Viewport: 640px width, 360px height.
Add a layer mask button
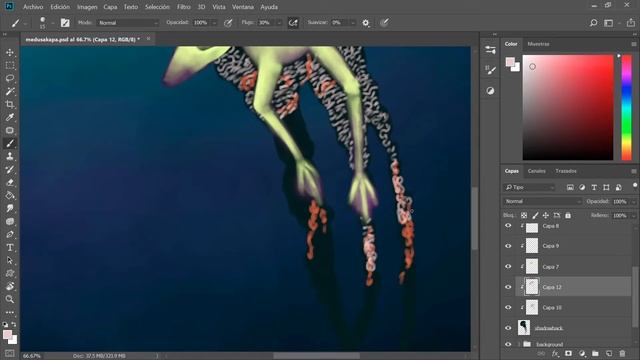(x=568, y=353)
